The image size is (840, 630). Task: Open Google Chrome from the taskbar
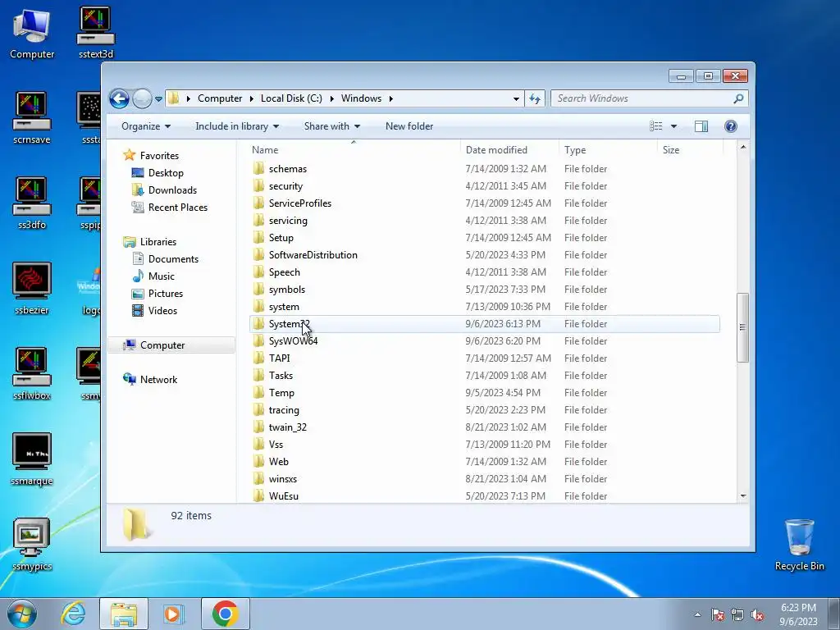click(x=225, y=614)
